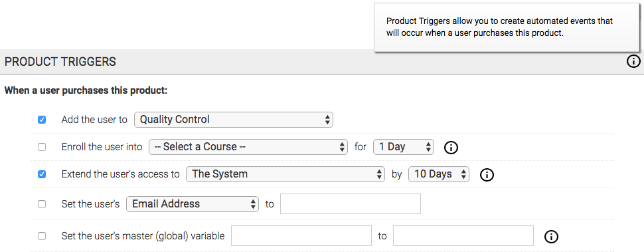Click info icon next to 10 Days dropdown

tap(487, 175)
